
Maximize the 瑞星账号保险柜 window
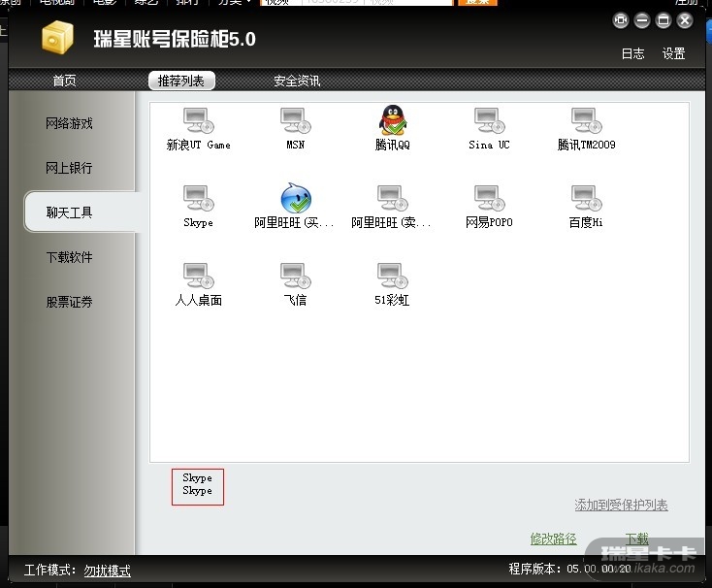point(663,20)
